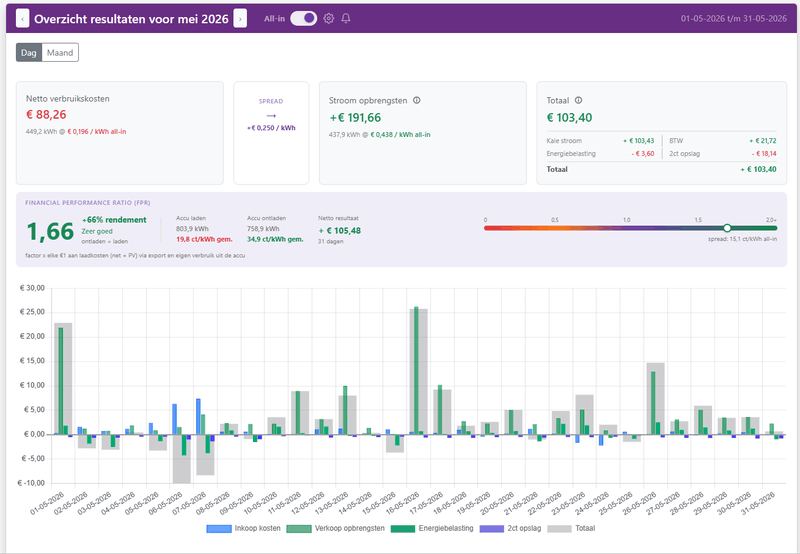The height and width of the screenshot is (554, 800).
Task: Click the SPREAD +€ 0,250 / kWh card
Action: (x=271, y=133)
